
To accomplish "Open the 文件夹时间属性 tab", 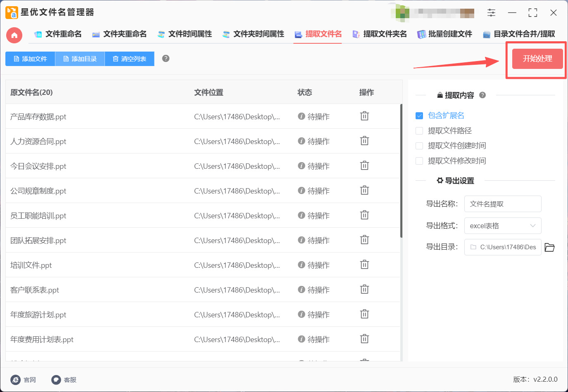I will tap(253, 34).
